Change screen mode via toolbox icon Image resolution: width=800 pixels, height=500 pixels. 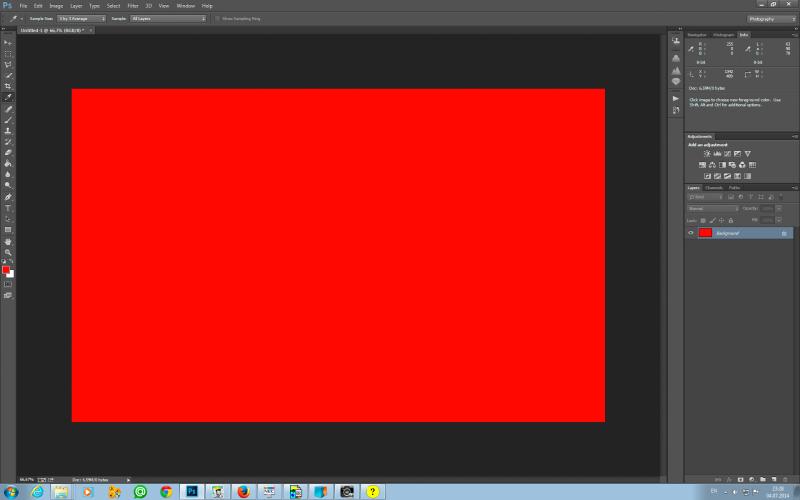(x=8, y=295)
